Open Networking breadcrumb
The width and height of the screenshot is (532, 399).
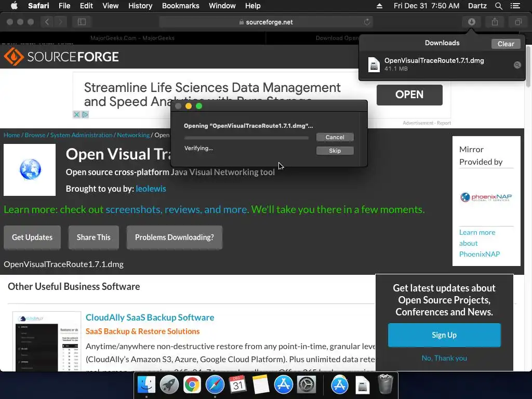coord(134,135)
